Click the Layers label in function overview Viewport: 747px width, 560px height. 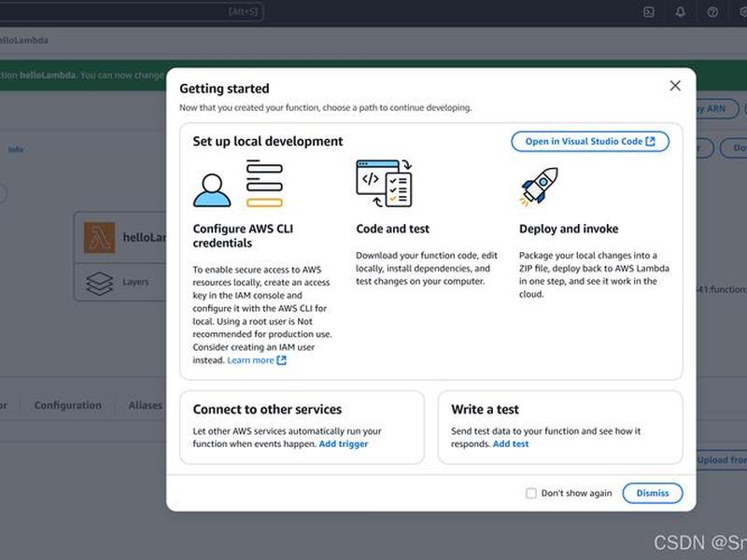click(135, 282)
